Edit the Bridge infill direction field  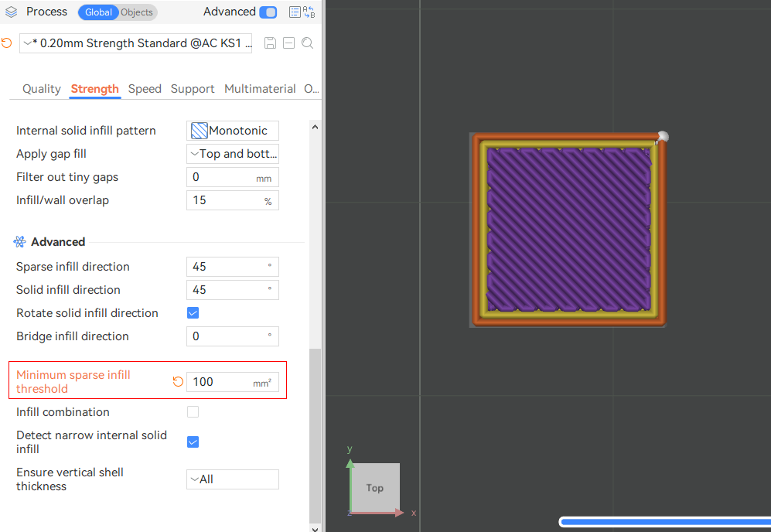pyautogui.click(x=233, y=336)
